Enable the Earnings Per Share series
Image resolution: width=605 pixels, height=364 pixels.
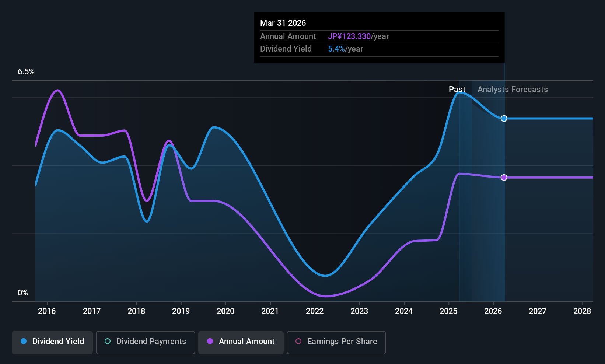336,343
